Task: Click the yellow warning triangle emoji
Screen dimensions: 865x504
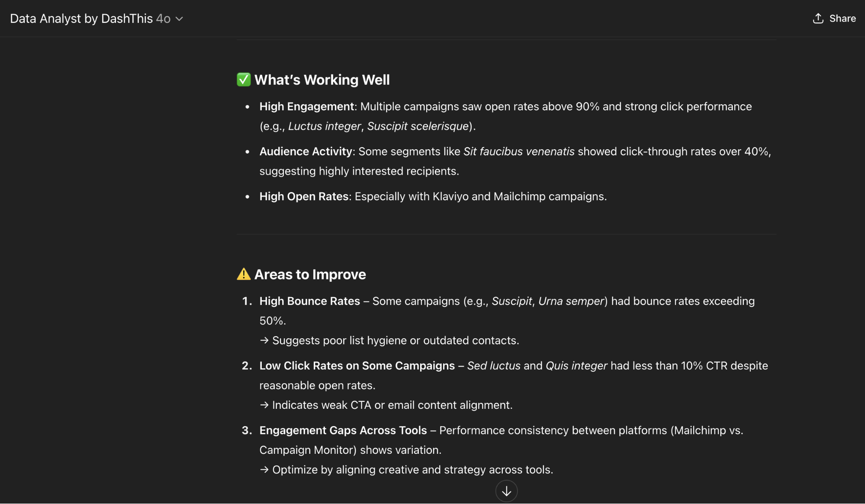Action: click(x=244, y=274)
